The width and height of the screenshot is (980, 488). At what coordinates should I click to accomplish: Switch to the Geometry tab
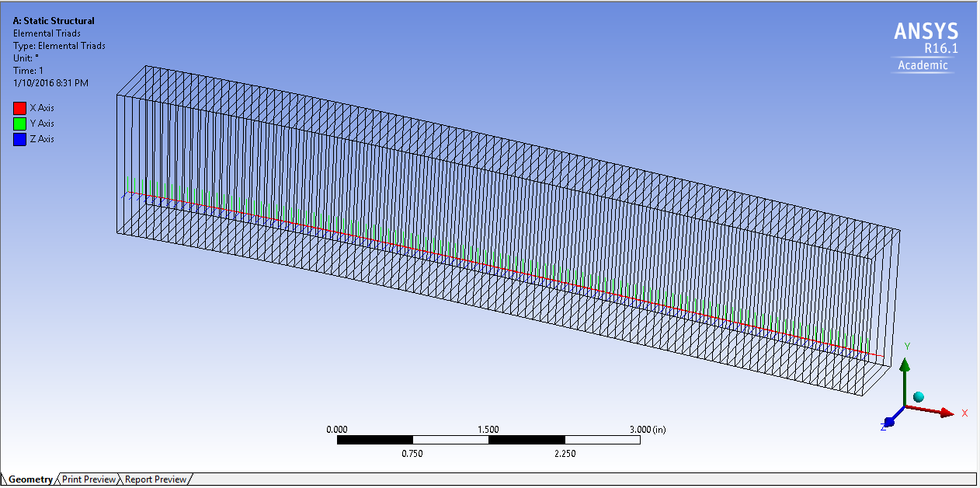click(x=30, y=479)
